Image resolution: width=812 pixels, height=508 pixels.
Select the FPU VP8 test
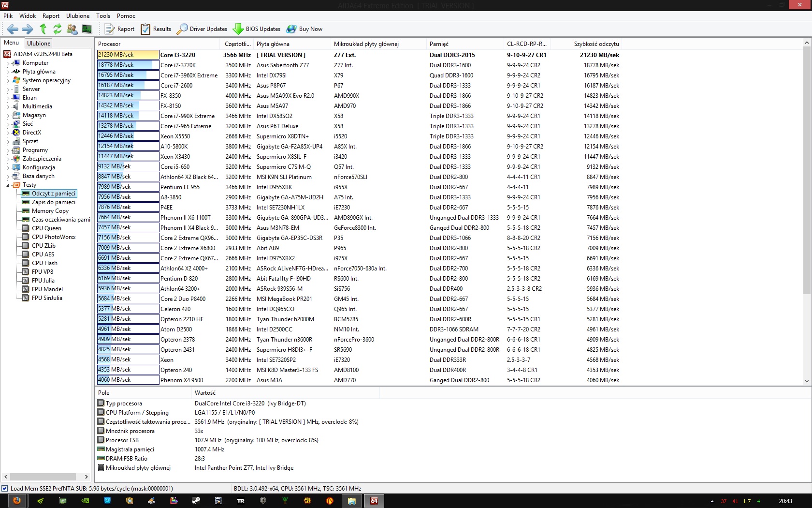click(43, 272)
